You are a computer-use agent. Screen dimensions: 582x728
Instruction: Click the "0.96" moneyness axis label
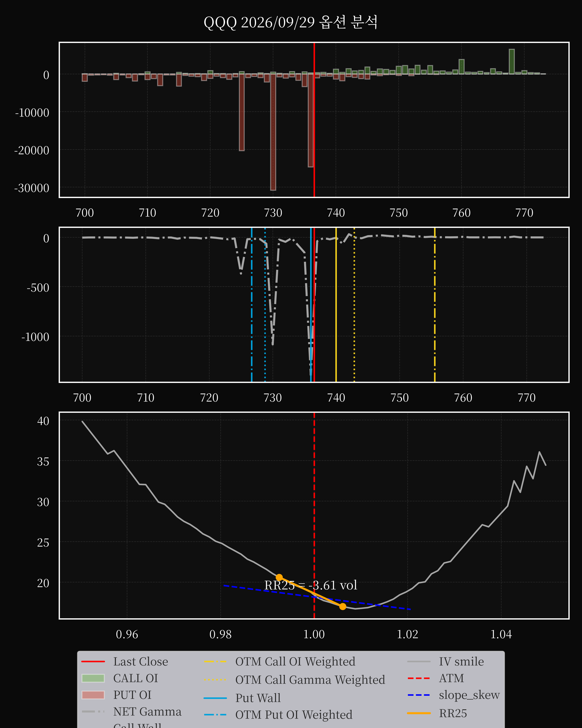[x=127, y=634]
